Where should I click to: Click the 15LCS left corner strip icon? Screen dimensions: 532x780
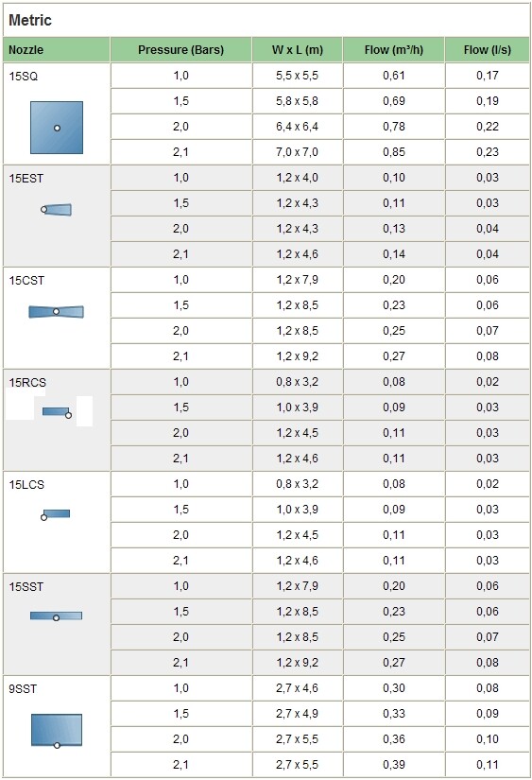55,514
